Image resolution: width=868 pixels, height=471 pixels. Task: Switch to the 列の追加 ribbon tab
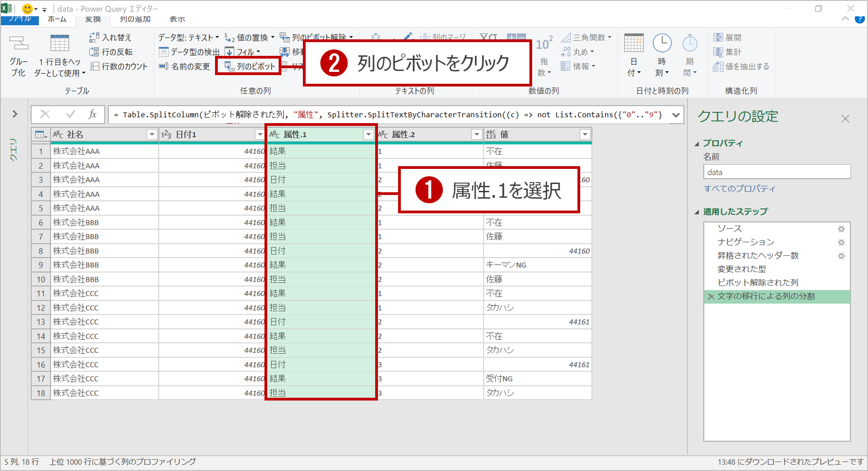tap(135, 19)
